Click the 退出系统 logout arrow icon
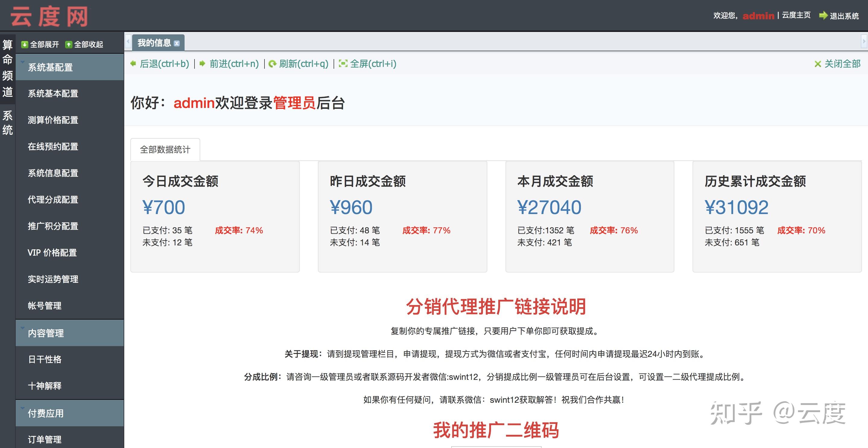Viewport: 868px width, 448px height. [823, 15]
